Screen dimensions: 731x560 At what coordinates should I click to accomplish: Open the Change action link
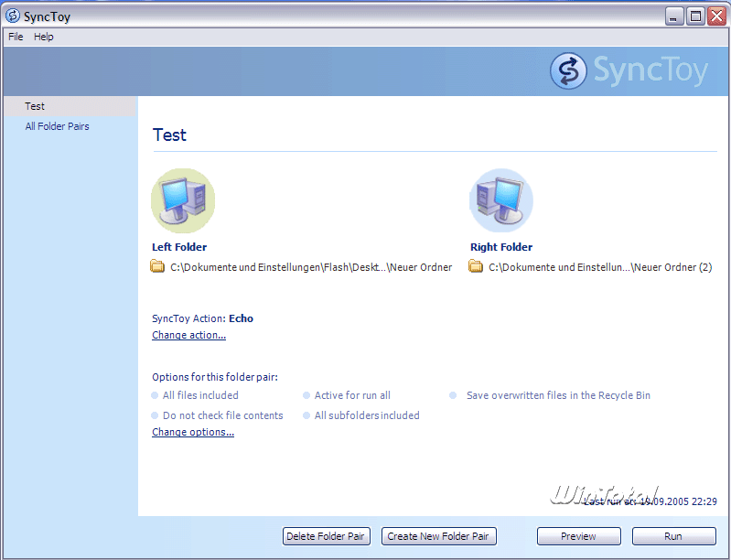tap(188, 335)
